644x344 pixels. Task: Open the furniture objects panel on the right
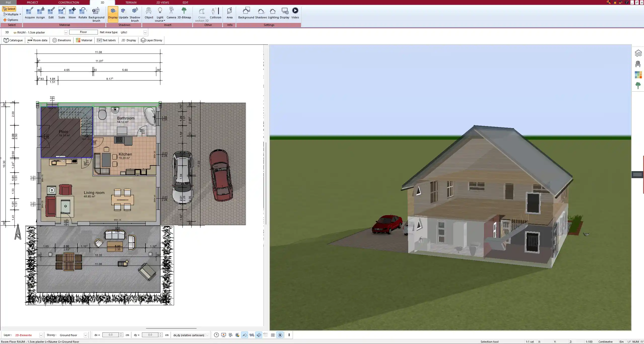(x=638, y=64)
